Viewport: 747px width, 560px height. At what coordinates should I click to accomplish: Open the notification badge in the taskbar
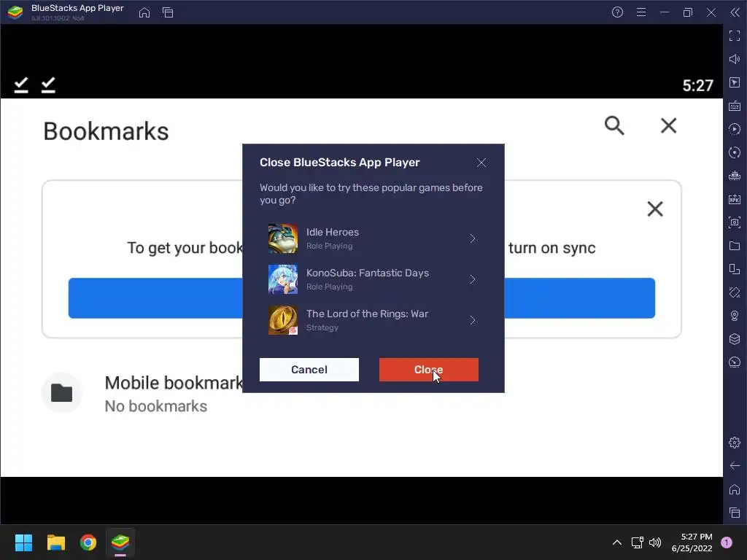(727, 542)
